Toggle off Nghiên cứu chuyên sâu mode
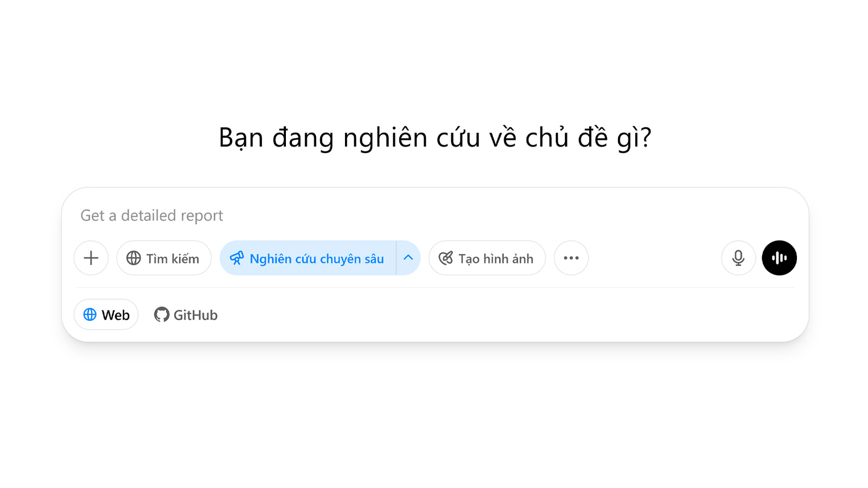868x488 pixels. point(308,258)
